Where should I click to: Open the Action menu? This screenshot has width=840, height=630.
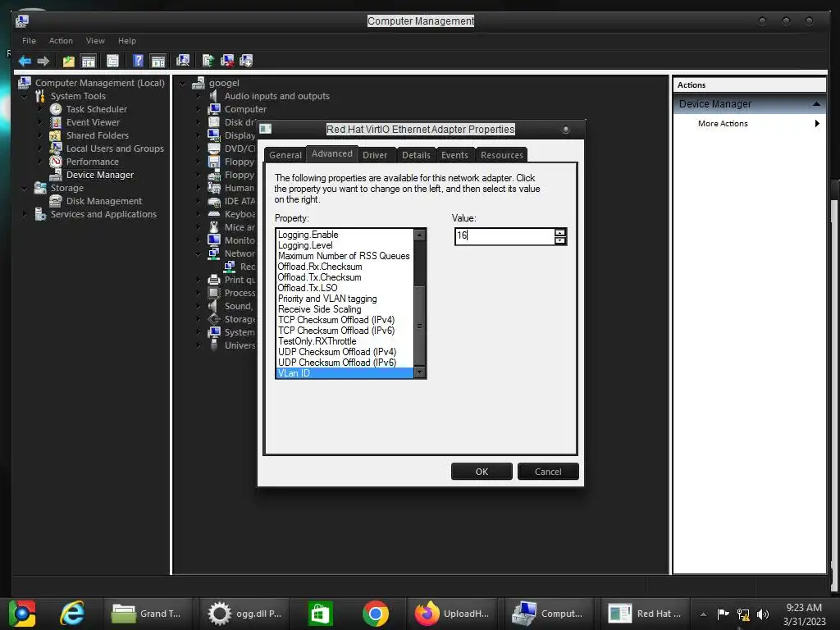pos(61,41)
